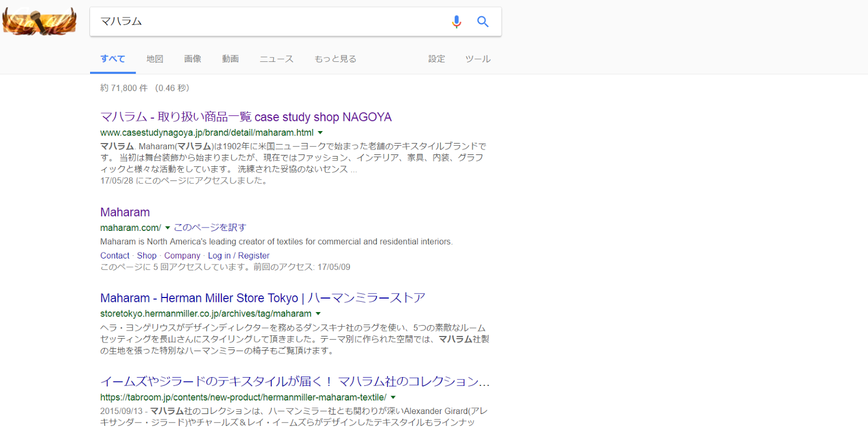This screenshot has width=868, height=427.
Task: Open the 設定 menu
Action: point(437,59)
